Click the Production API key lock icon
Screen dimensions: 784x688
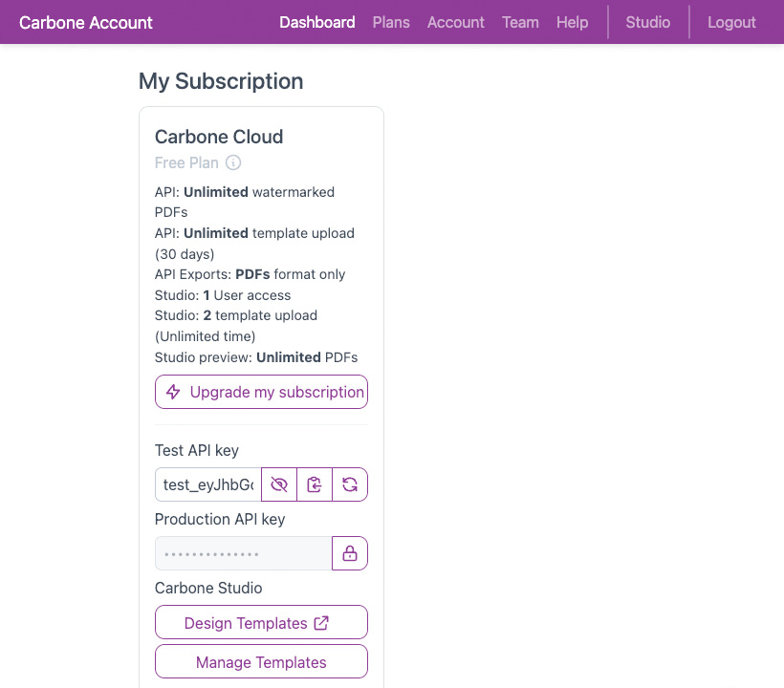tap(350, 553)
